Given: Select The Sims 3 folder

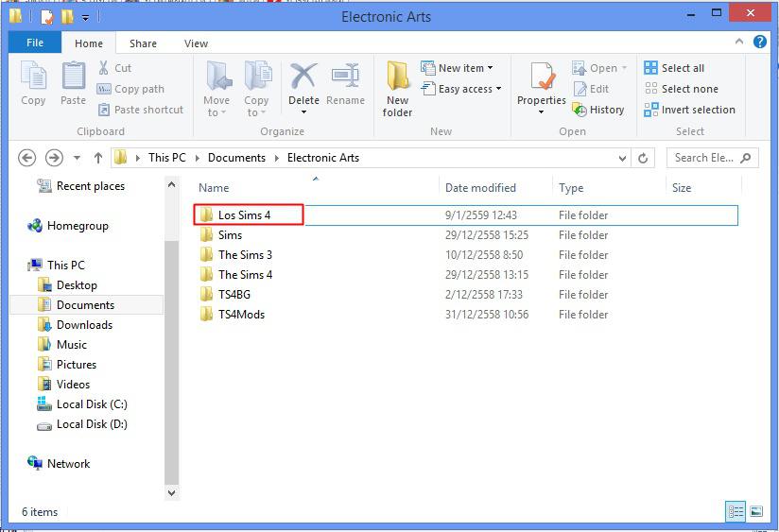Looking at the screenshot, I should [466, 255].
